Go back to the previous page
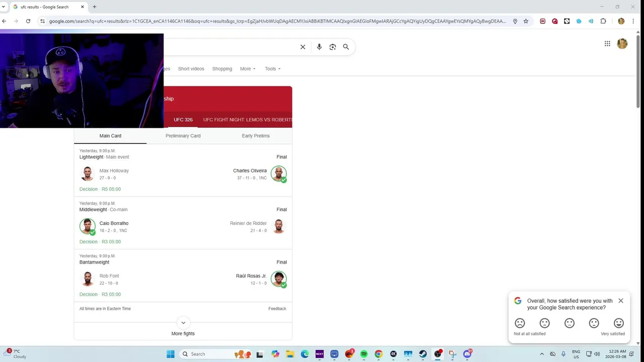 coord(4,21)
